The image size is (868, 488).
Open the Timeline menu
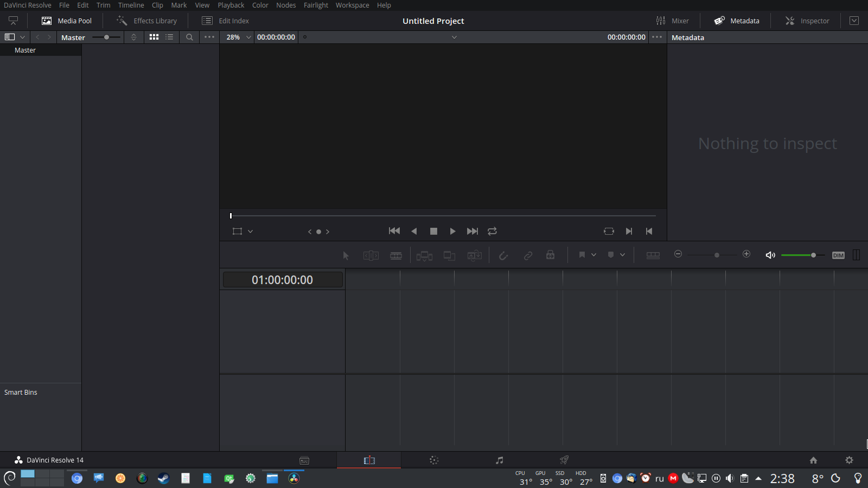pos(131,5)
